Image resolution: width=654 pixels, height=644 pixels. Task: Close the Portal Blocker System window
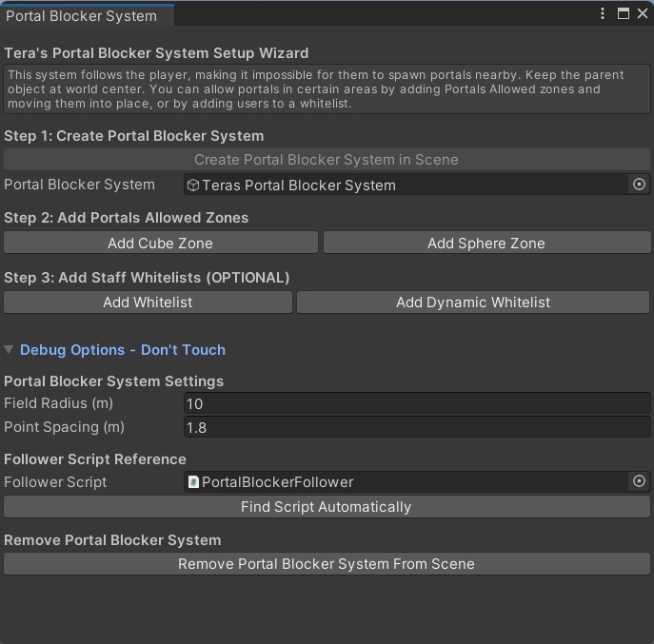(642, 14)
